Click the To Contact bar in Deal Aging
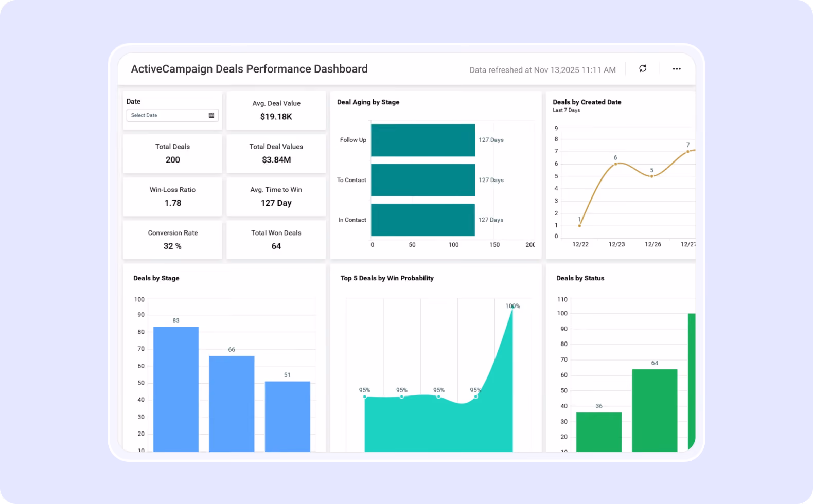The image size is (813, 504). (423, 180)
